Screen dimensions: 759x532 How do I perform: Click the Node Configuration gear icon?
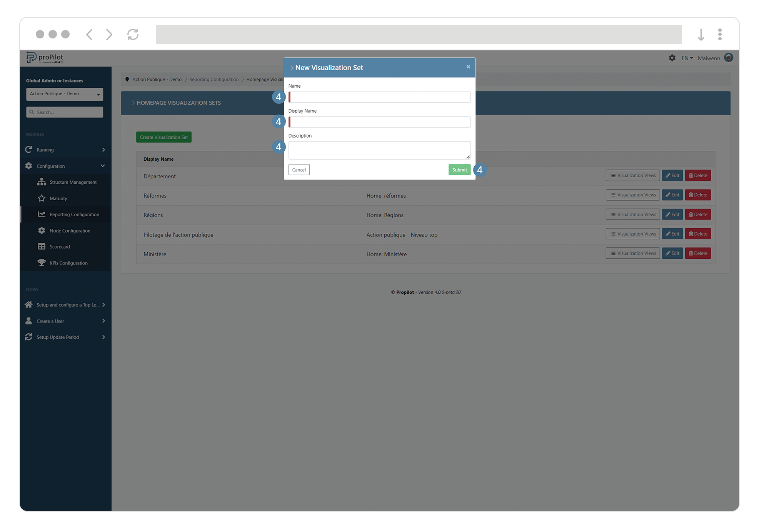click(42, 230)
